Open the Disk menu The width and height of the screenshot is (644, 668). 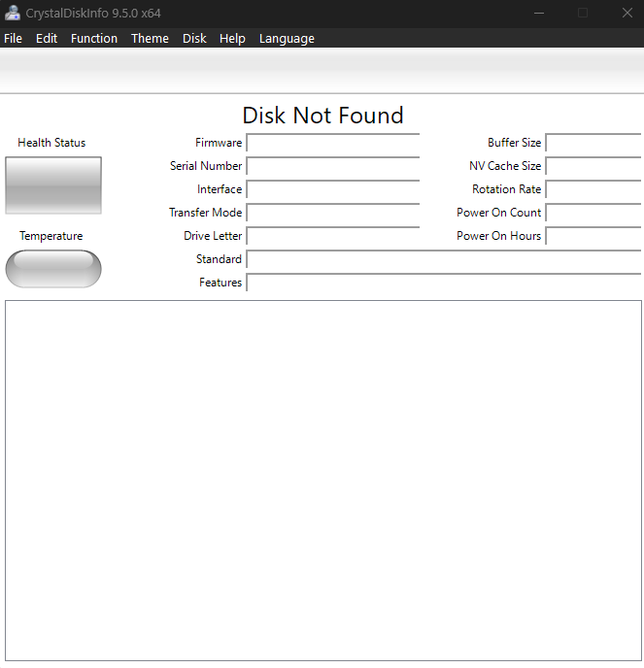[x=194, y=38]
